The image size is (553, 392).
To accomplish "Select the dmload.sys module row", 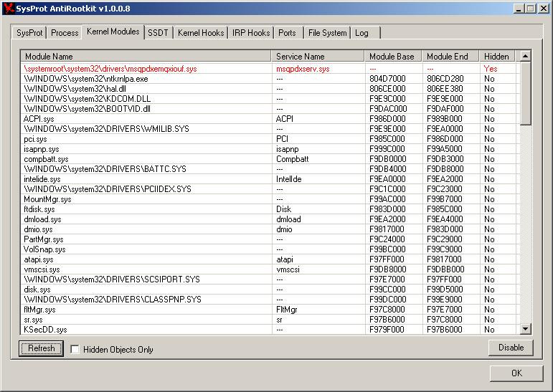I will click(x=270, y=219).
